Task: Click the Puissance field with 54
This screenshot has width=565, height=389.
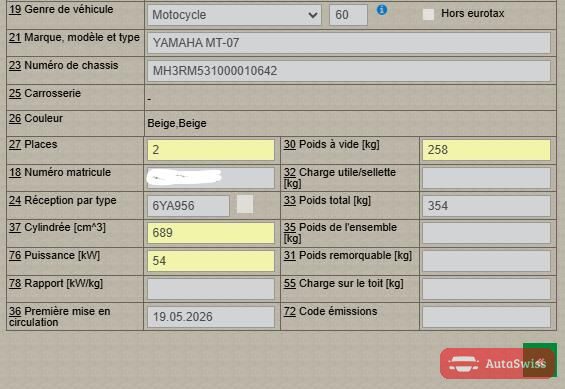Action: [x=211, y=261]
